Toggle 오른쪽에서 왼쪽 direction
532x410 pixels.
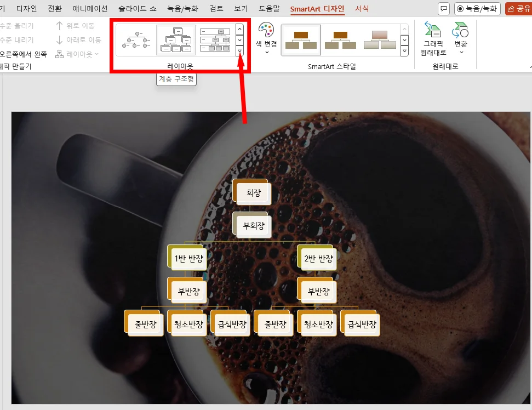[x=23, y=54]
